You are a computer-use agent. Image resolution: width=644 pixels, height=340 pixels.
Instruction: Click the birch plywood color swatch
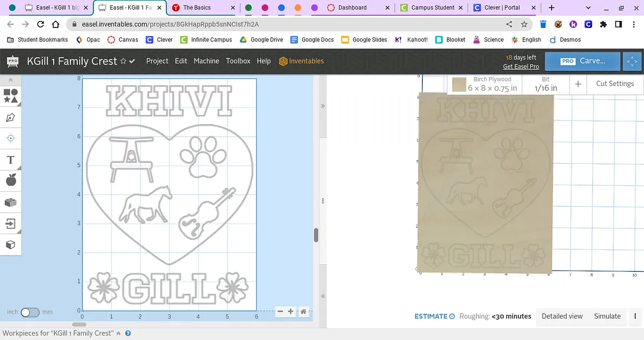[459, 84]
